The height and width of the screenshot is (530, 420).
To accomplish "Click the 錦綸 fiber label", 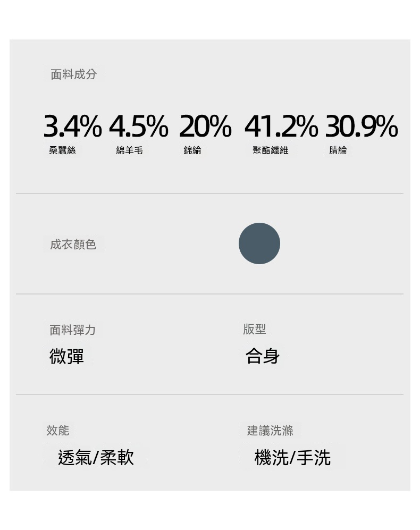I will (x=192, y=150).
